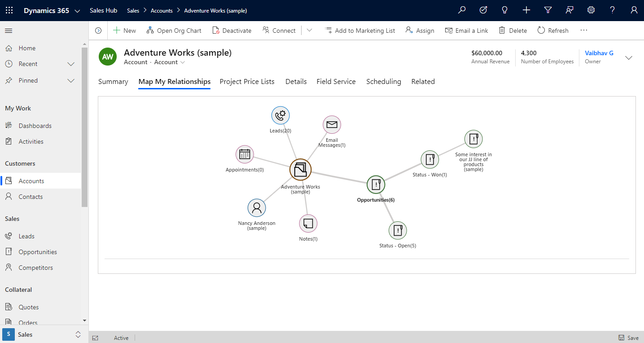This screenshot has height=343, width=644.
Task: Click Accounts in the breadcrumb
Action: [162, 11]
